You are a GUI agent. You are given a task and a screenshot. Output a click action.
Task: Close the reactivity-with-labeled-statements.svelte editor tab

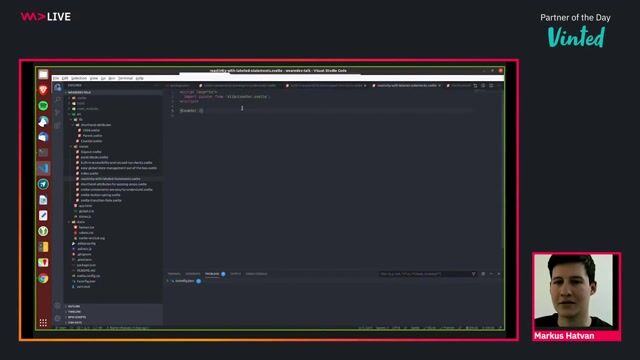[x=440, y=86]
